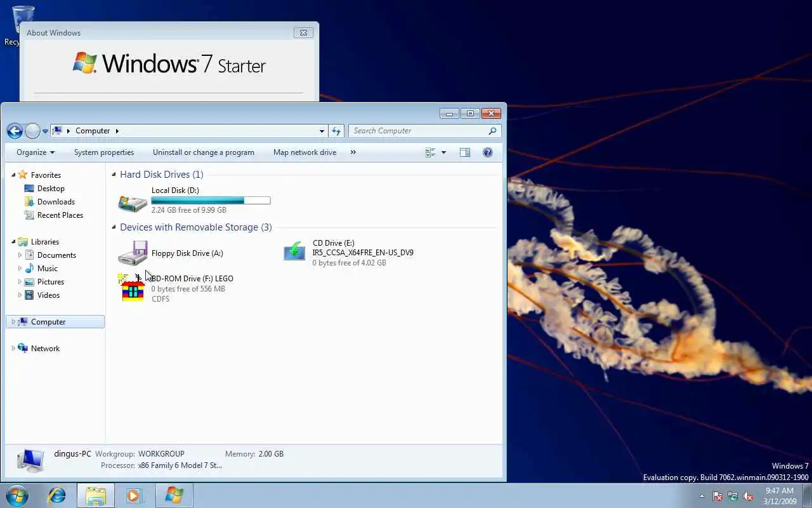Click the Forward navigation arrow button
This screenshot has width=812, height=508.
32,131
